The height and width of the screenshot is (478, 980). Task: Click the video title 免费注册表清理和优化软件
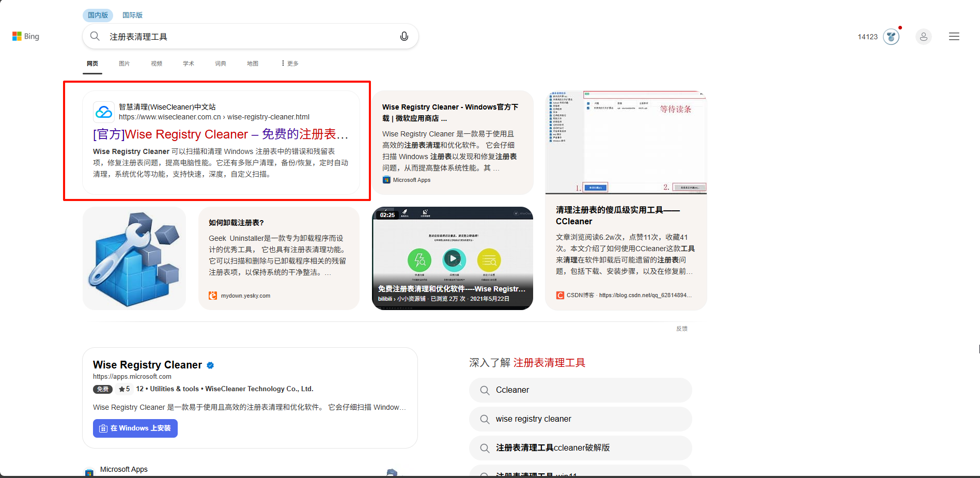tap(452, 289)
